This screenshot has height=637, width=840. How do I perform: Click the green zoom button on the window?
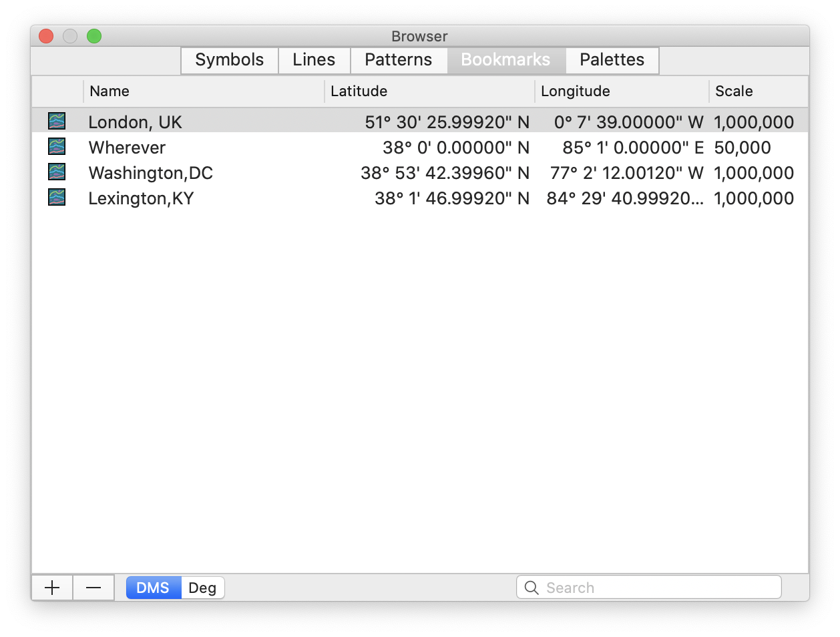click(x=93, y=36)
